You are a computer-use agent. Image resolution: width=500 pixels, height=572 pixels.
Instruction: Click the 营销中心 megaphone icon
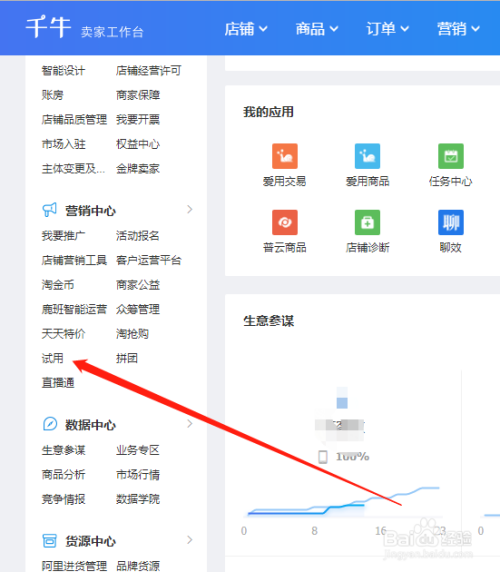click(x=50, y=210)
